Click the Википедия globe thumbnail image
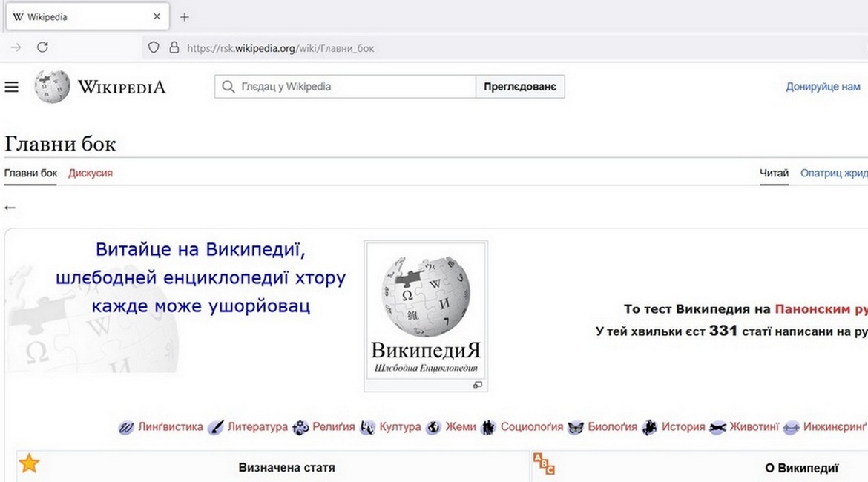This screenshot has height=482, width=868. point(425,297)
